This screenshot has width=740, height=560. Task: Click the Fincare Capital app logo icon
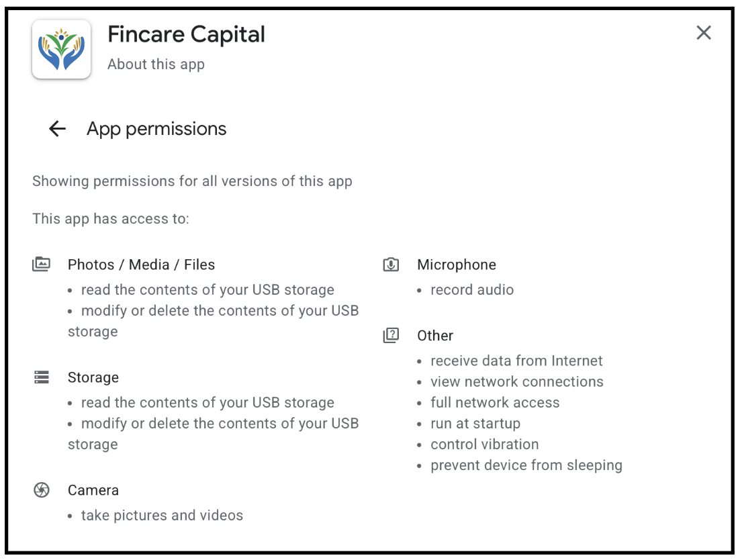click(x=61, y=51)
